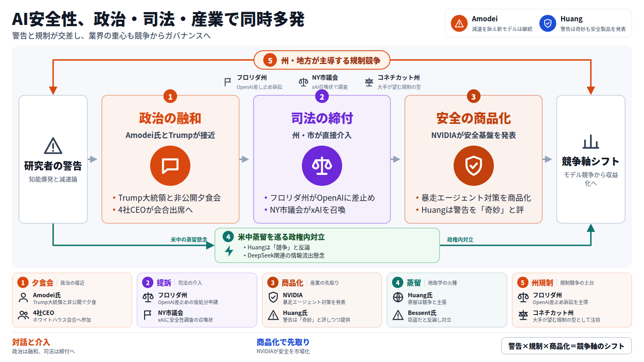
Task: Click the green arrow label 米中の蒸留懸念
Action: 189,240
